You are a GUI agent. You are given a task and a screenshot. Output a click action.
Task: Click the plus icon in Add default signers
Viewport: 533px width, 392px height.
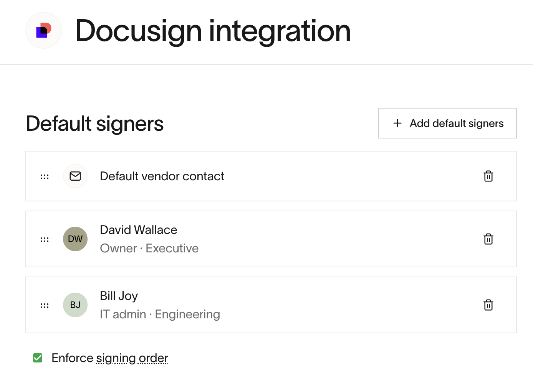pos(397,123)
